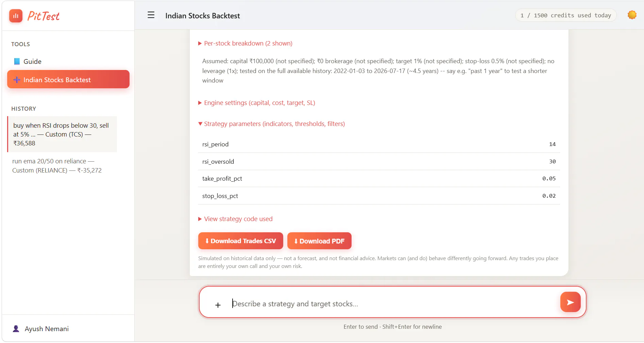Click the user avatar icon
The width and height of the screenshot is (644, 343).
pos(16,329)
